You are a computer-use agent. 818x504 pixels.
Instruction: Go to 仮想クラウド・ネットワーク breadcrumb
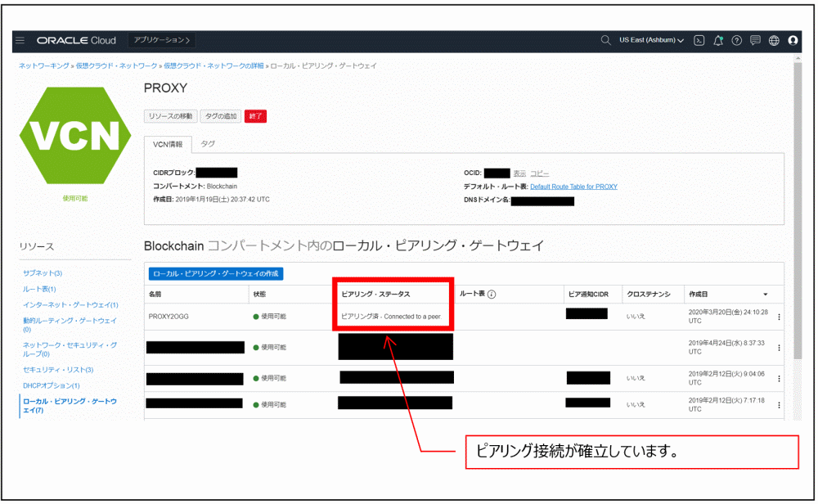click(116, 65)
